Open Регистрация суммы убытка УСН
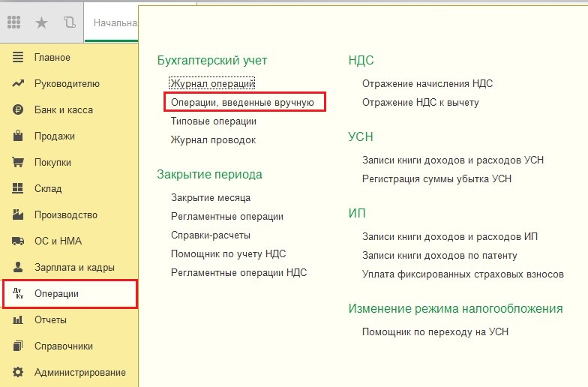 (x=436, y=178)
